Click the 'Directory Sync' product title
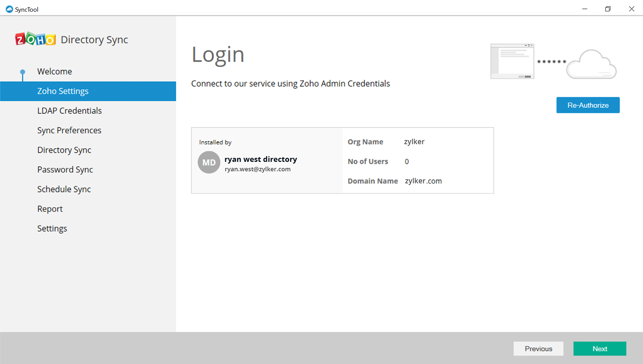 [x=94, y=40]
